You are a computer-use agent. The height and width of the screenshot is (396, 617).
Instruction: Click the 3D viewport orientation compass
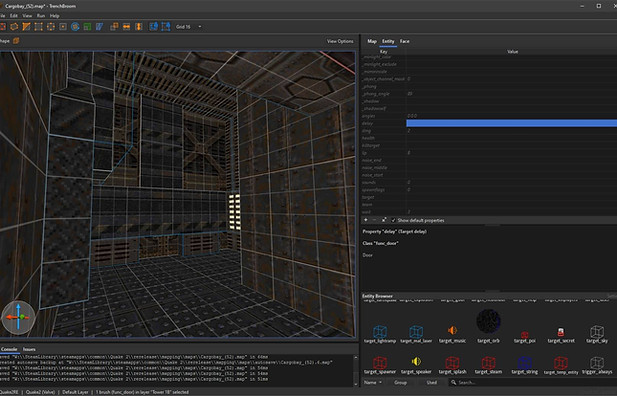click(18, 317)
